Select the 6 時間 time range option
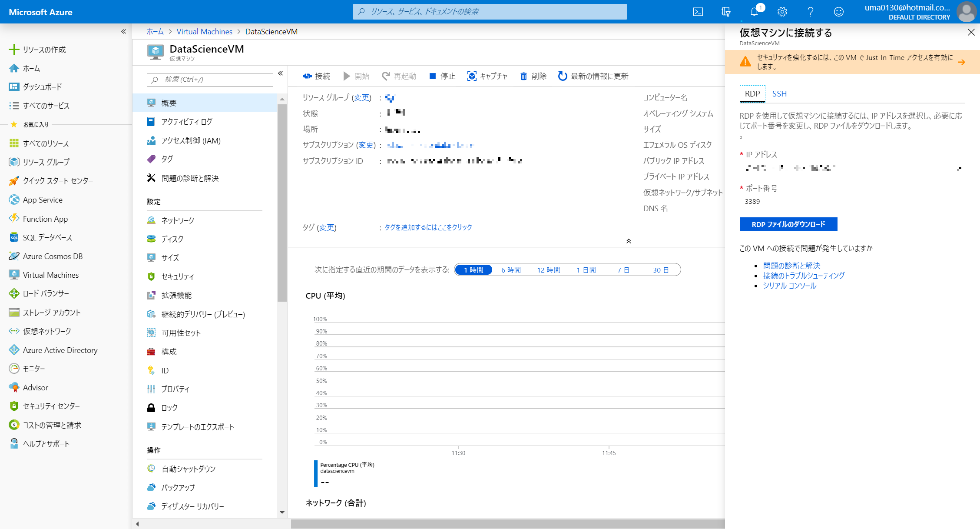This screenshot has height=529, width=980. pos(511,270)
